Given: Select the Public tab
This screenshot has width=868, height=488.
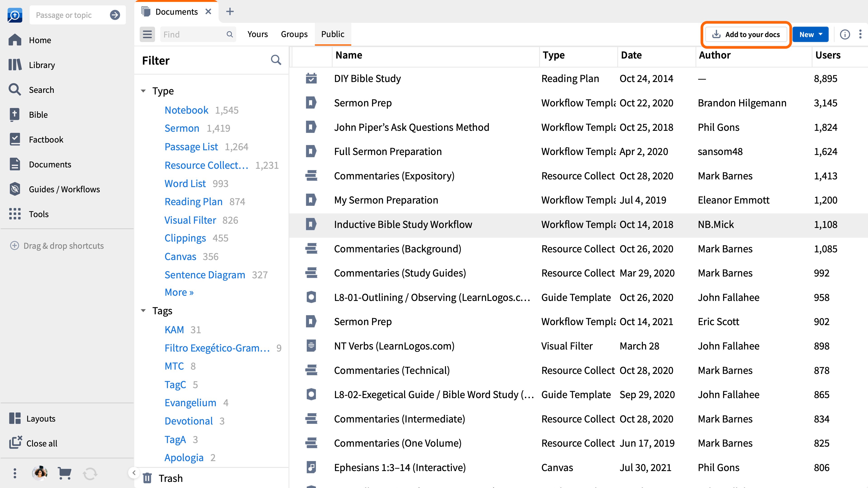Looking at the screenshot, I should pyautogui.click(x=333, y=34).
